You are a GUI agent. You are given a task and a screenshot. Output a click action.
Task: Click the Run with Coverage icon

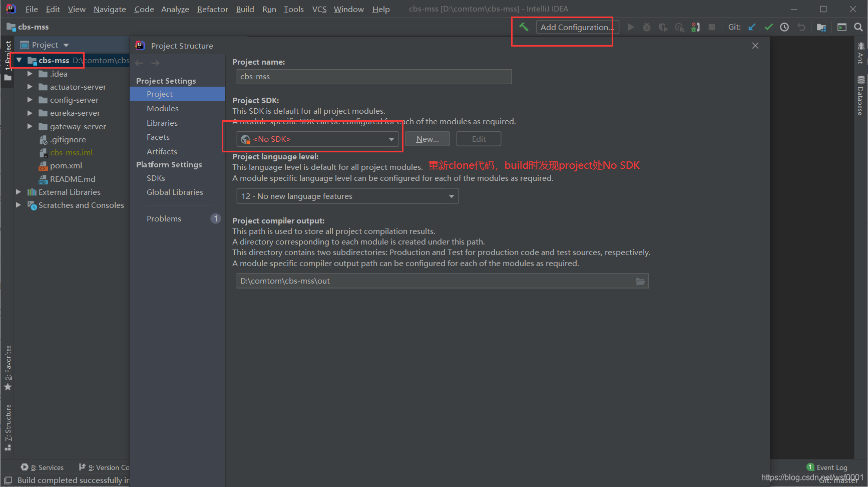coord(663,27)
